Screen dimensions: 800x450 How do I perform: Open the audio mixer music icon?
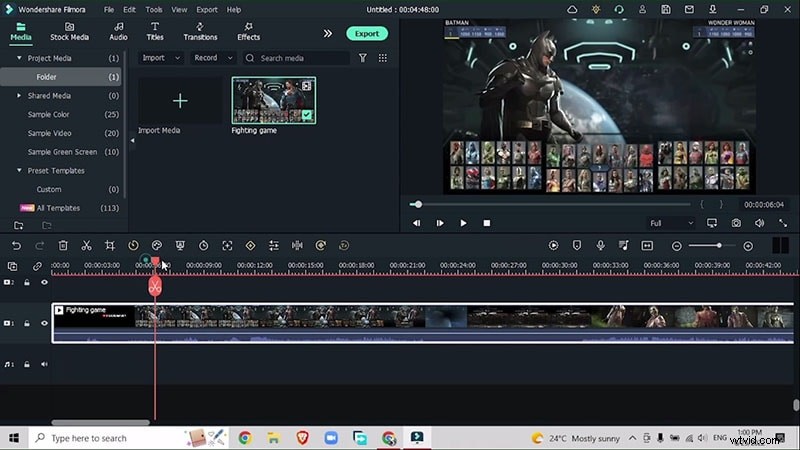tap(623, 245)
